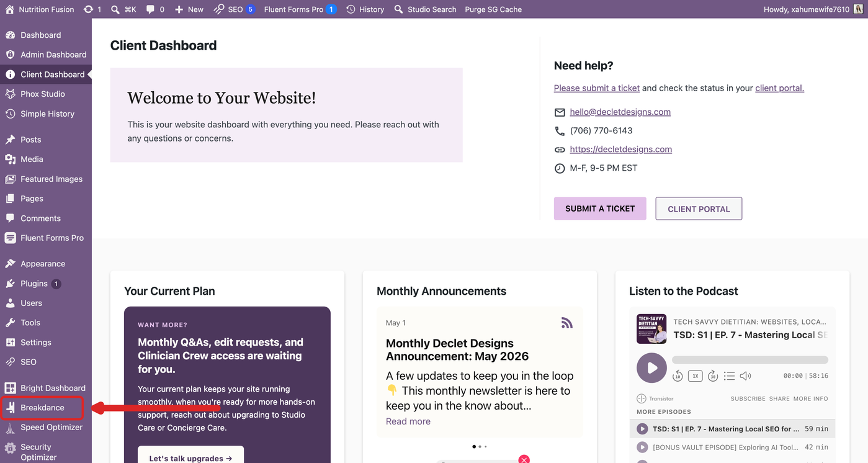
Task: Click the History clock icon in admin bar
Action: pyautogui.click(x=351, y=9)
